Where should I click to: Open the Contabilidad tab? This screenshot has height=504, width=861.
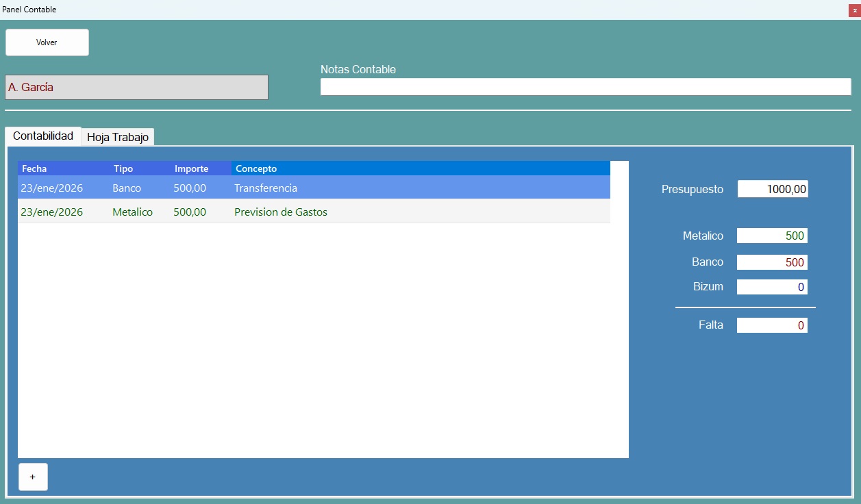(x=42, y=136)
